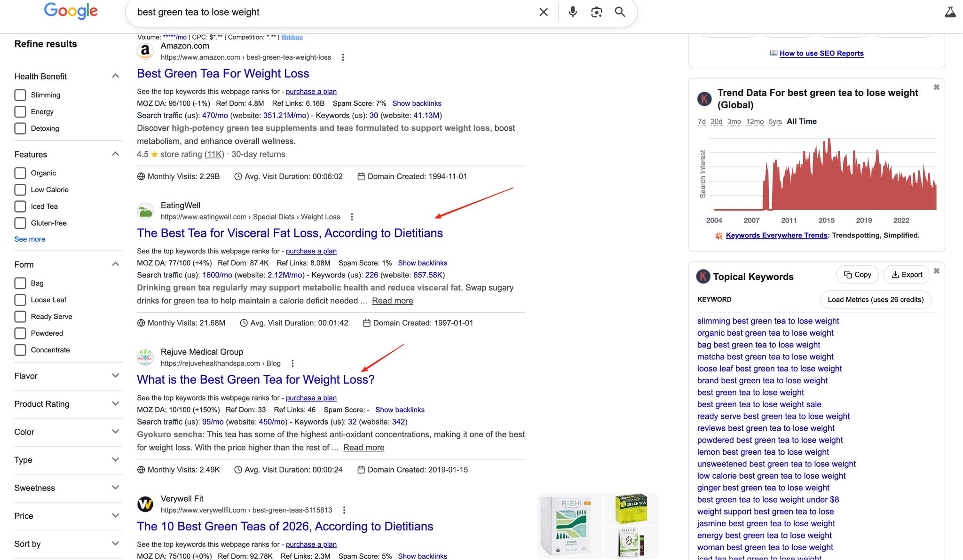Expand the Price filter section
Viewport: 963px width, 560px height.
point(115,516)
